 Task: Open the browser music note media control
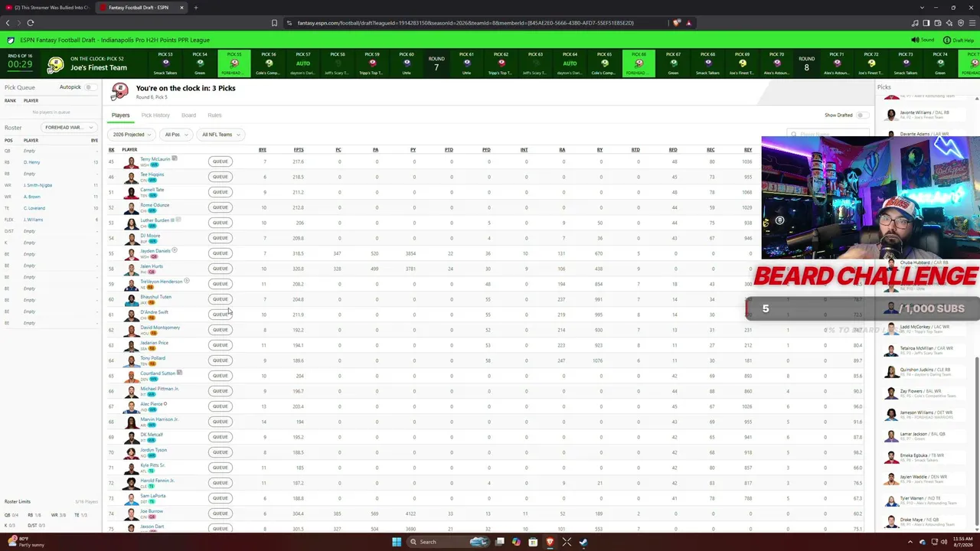click(914, 23)
